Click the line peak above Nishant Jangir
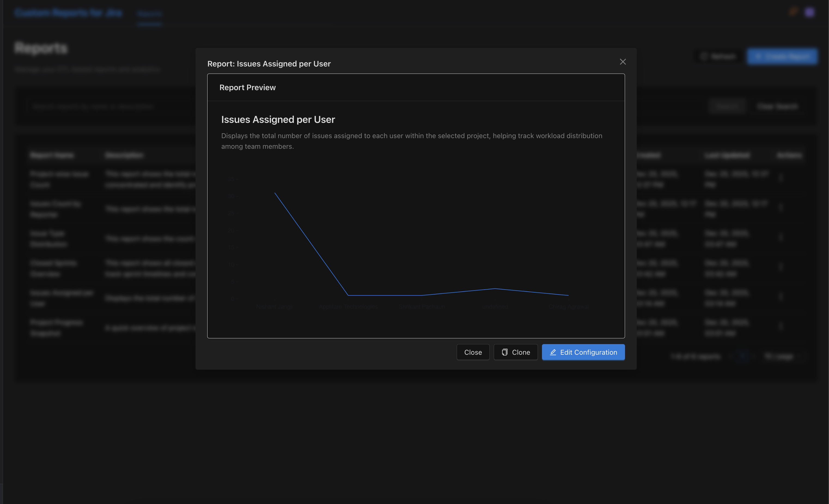 click(x=275, y=193)
